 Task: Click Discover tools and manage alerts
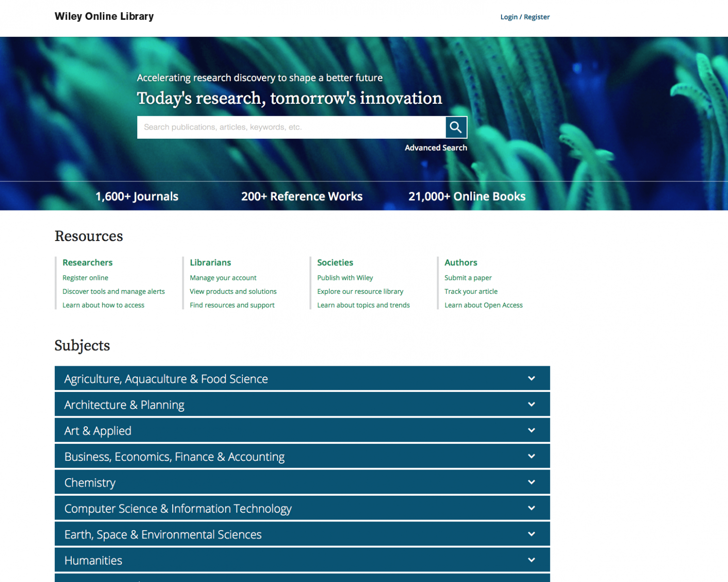tap(113, 291)
